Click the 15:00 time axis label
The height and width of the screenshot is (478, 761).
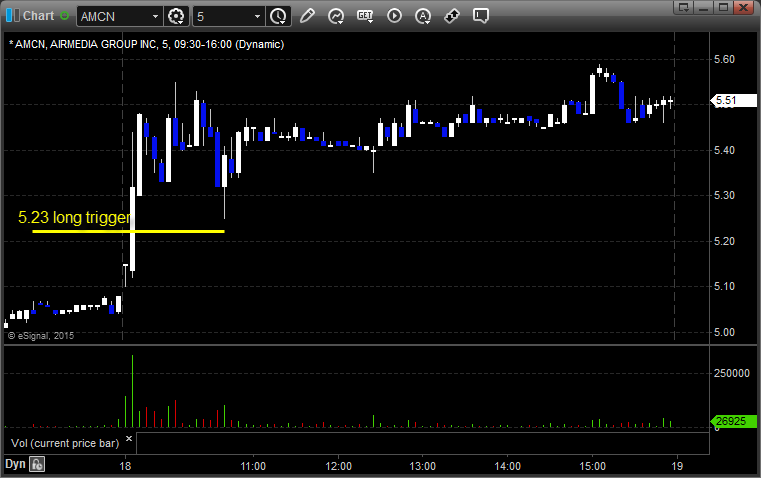point(593,466)
